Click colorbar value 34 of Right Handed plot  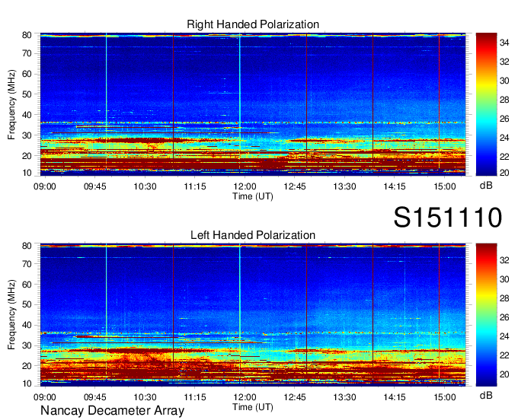click(504, 43)
